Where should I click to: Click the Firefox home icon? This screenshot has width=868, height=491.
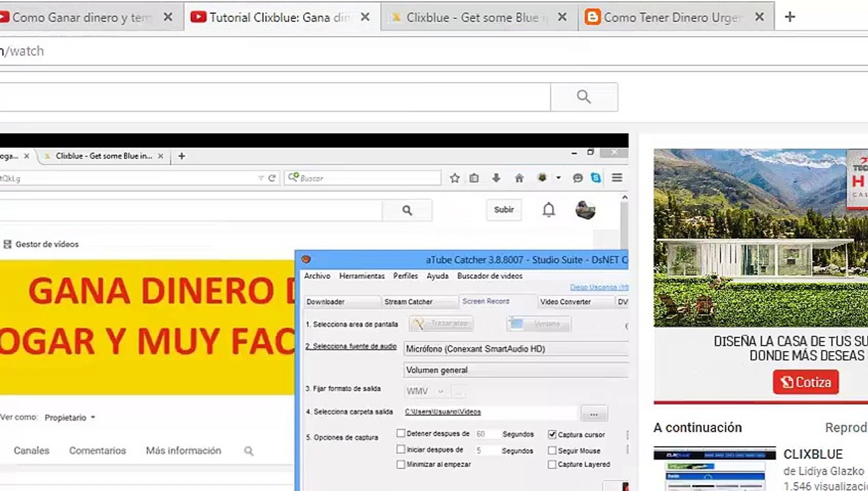pos(519,178)
